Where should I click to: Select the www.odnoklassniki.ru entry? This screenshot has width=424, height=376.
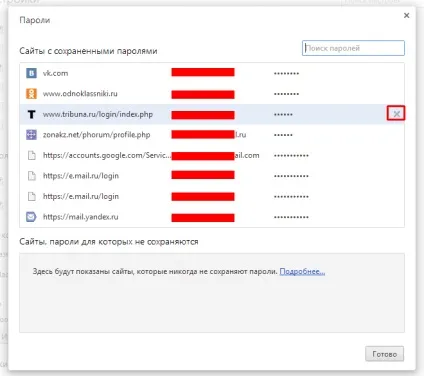(x=80, y=94)
